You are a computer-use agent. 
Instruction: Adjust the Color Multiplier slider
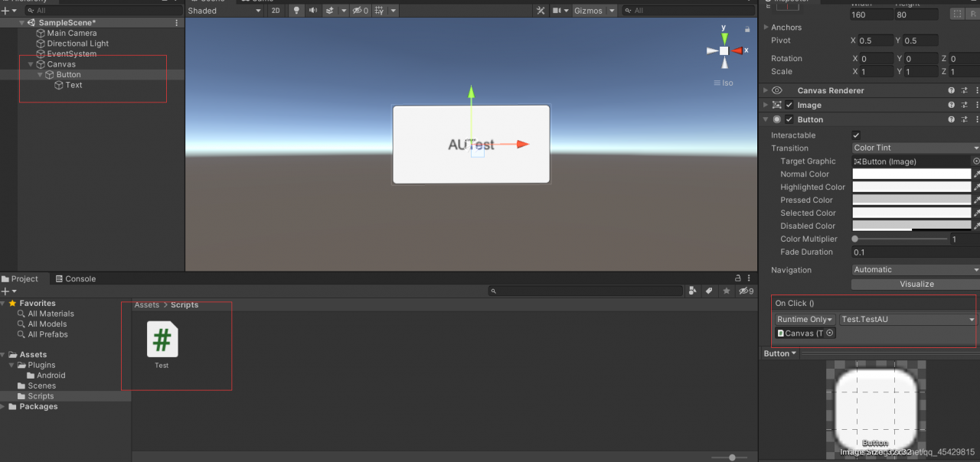coord(900,239)
